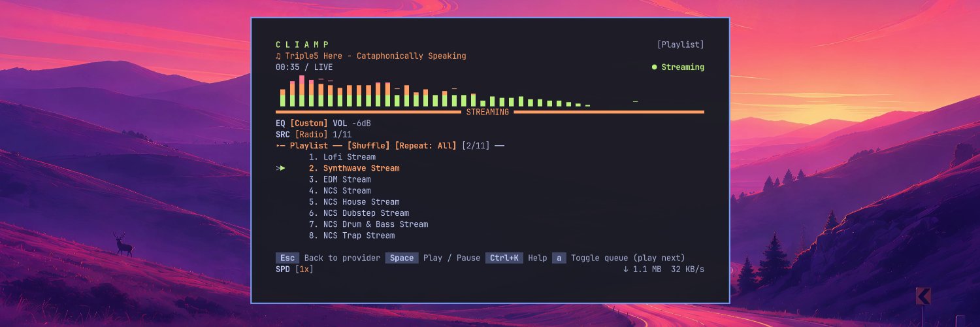This screenshot has height=327, width=980.
Task: Play the 7. NCS Drum & Bass Stream
Action: click(368, 224)
